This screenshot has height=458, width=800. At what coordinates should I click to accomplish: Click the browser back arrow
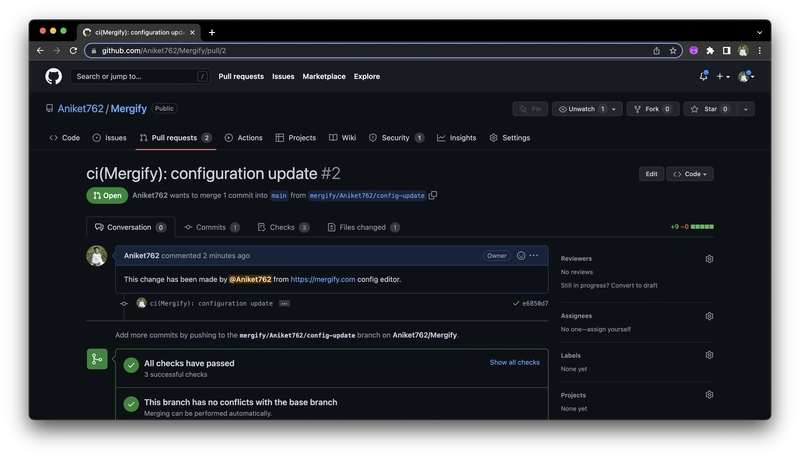point(40,50)
